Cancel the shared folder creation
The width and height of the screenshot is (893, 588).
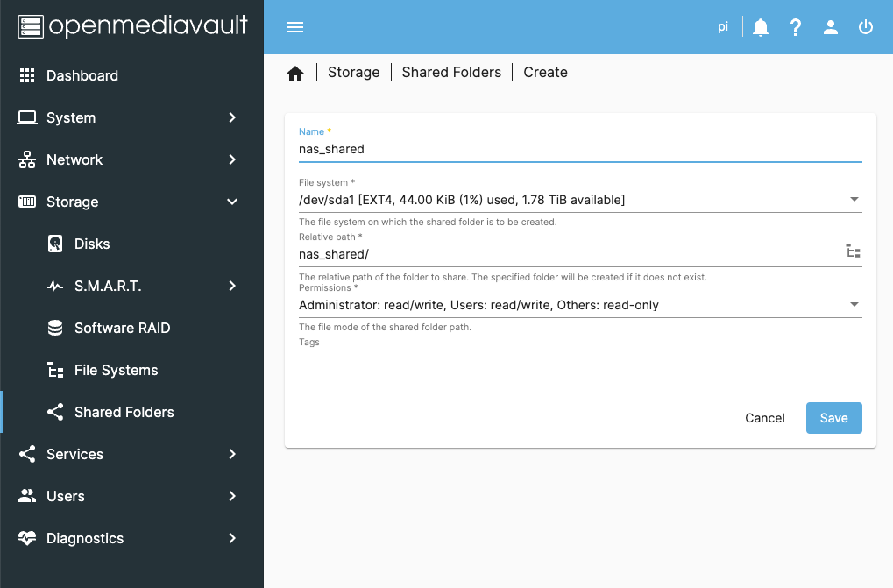[764, 418]
